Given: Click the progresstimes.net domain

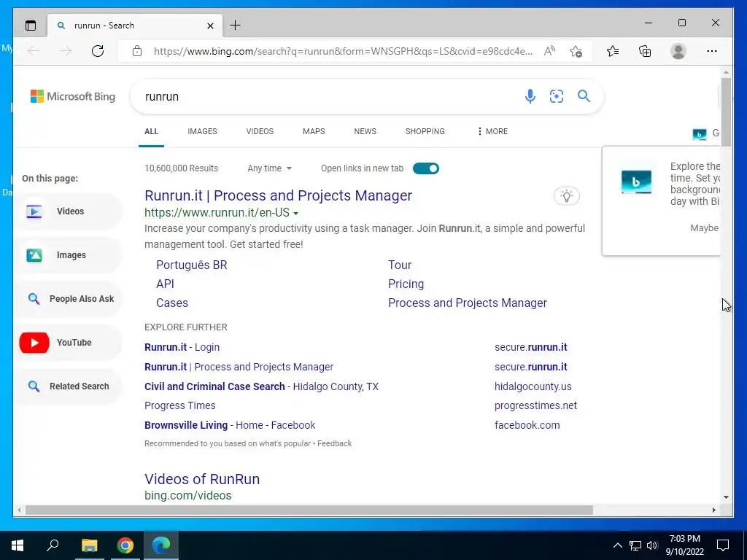Looking at the screenshot, I should (x=535, y=405).
